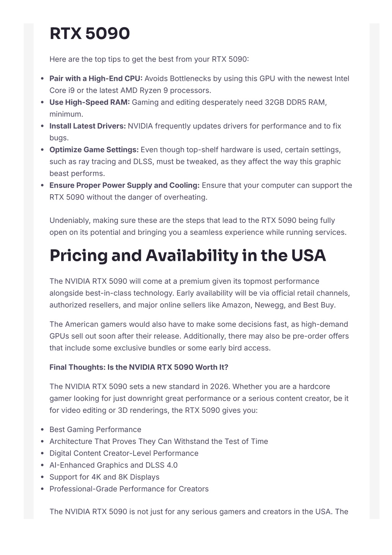Click the "Install Latest Drivers" bold text

(x=87, y=126)
